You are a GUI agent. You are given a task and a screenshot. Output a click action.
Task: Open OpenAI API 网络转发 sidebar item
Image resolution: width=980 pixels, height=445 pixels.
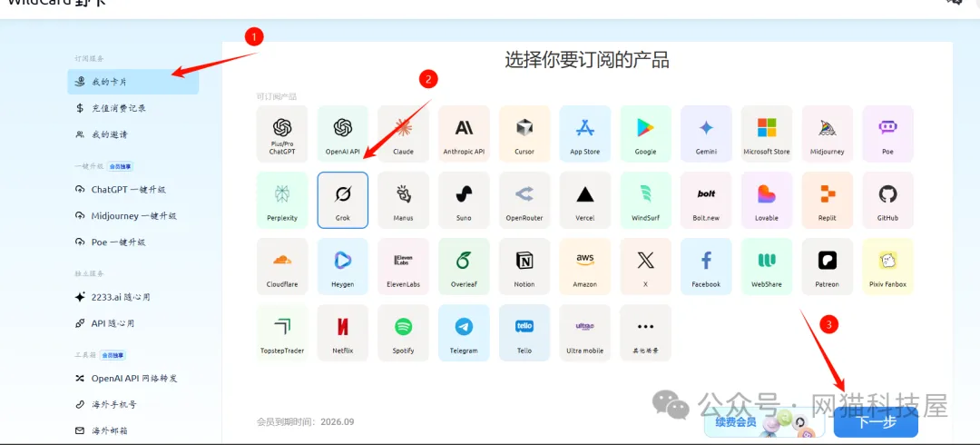[x=133, y=379]
